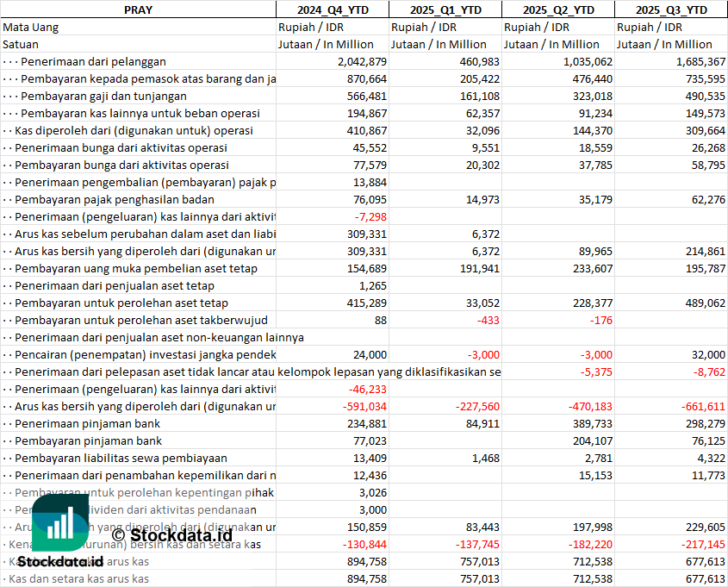Select the 2025_Q3_YTD column header
Screen dimensions: 728x587
[671, 9]
